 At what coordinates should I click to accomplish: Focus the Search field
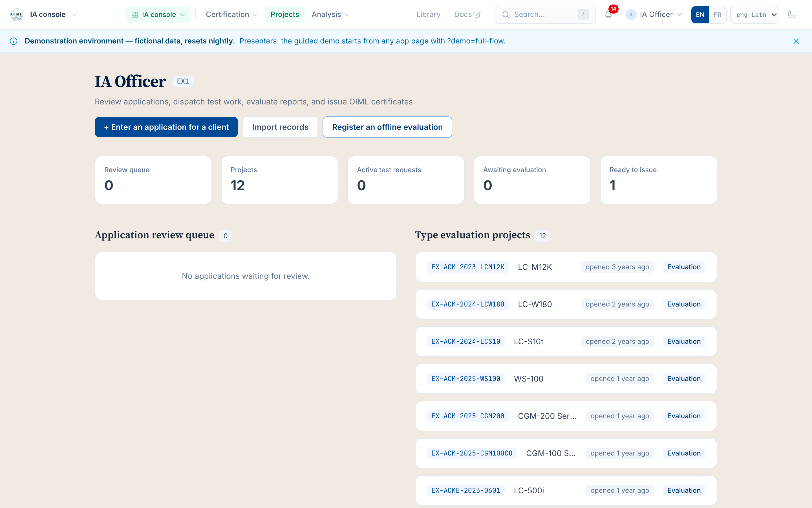[x=545, y=14]
